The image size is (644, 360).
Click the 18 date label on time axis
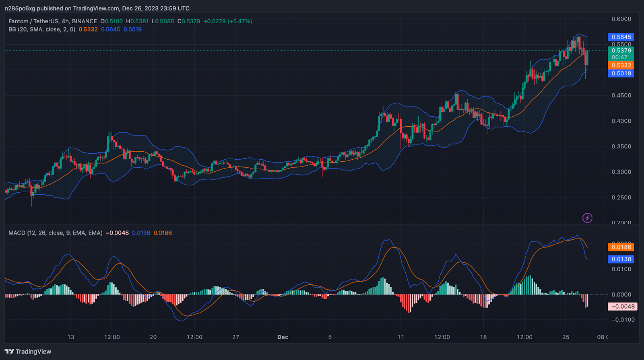(483, 337)
